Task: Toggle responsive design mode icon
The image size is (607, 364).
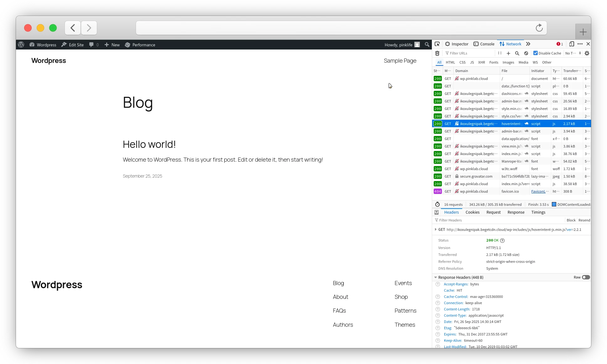Action: tap(572, 44)
